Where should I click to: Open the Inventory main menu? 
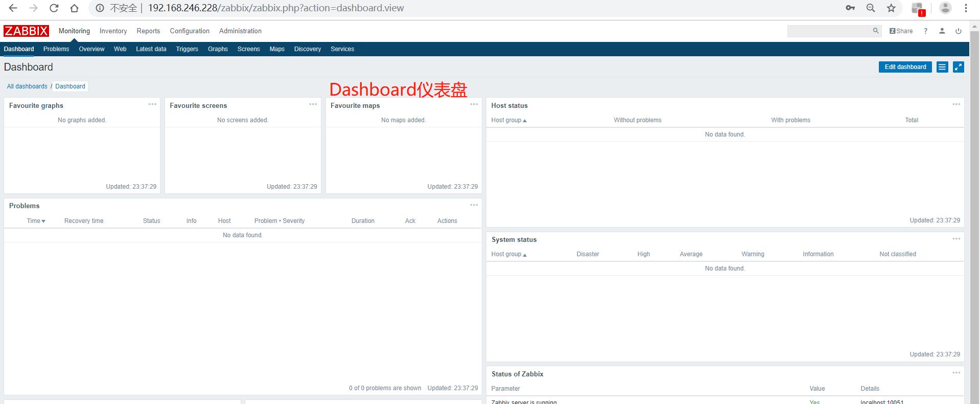click(113, 31)
